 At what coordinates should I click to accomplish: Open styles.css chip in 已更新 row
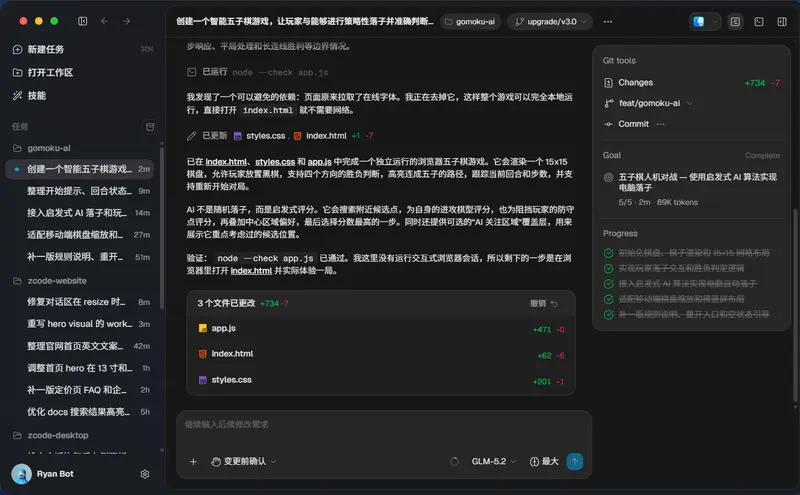[260, 136]
